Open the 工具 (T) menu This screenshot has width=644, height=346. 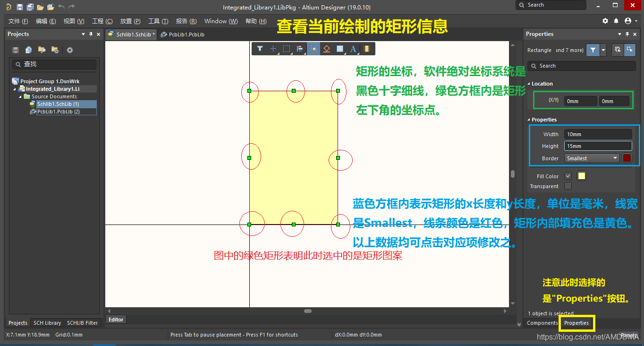tap(158, 21)
